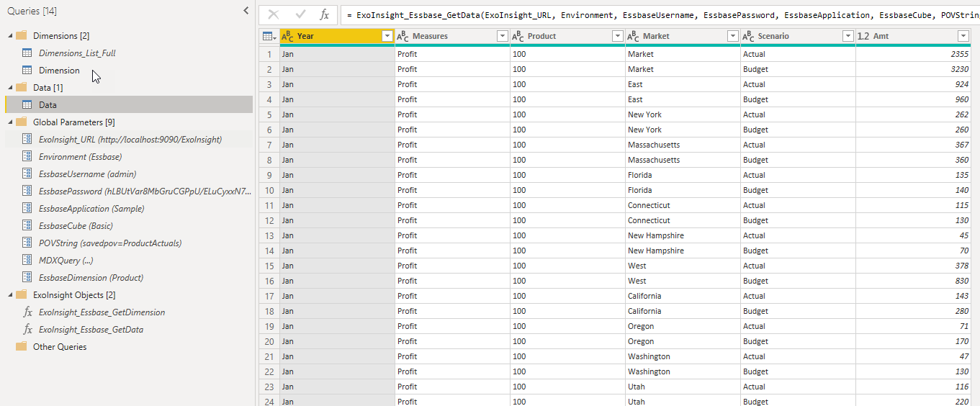Screen dimensions: 980x406
Task: Select the Measures column header
Action: [x=452, y=36]
